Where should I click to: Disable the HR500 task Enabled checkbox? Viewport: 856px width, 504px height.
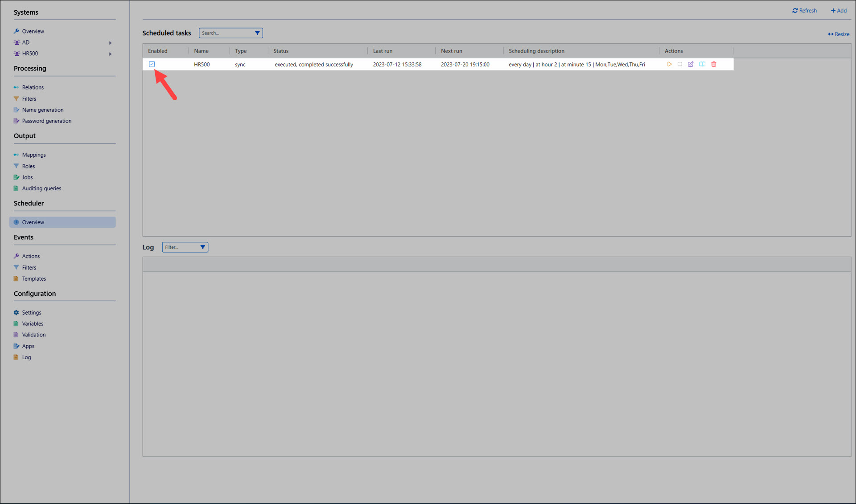pos(152,64)
